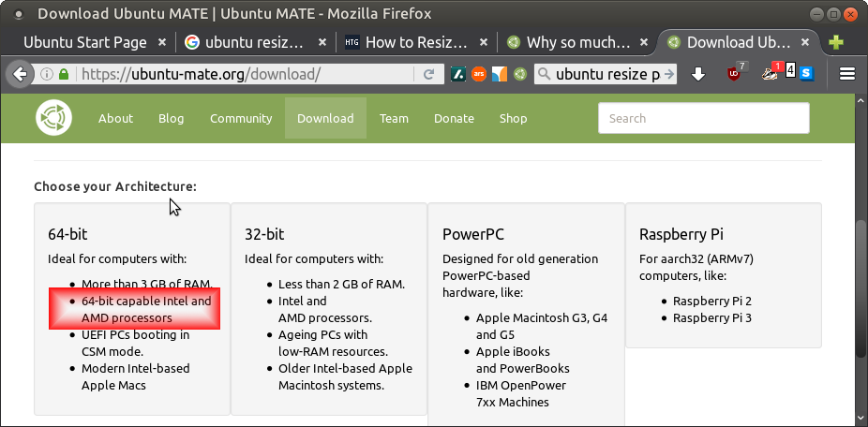
Task: Go back with the browser back arrow
Action: (x=21, y=74)
